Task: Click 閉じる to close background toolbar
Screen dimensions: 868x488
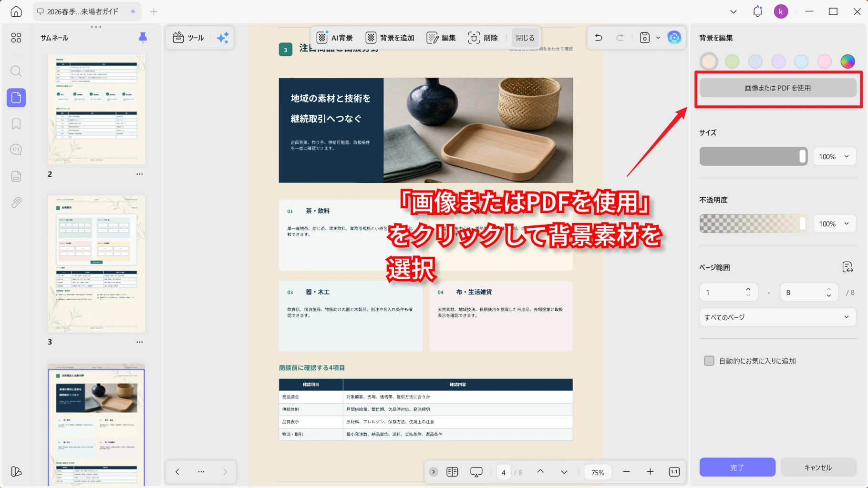Action: (x=525, y=38)
